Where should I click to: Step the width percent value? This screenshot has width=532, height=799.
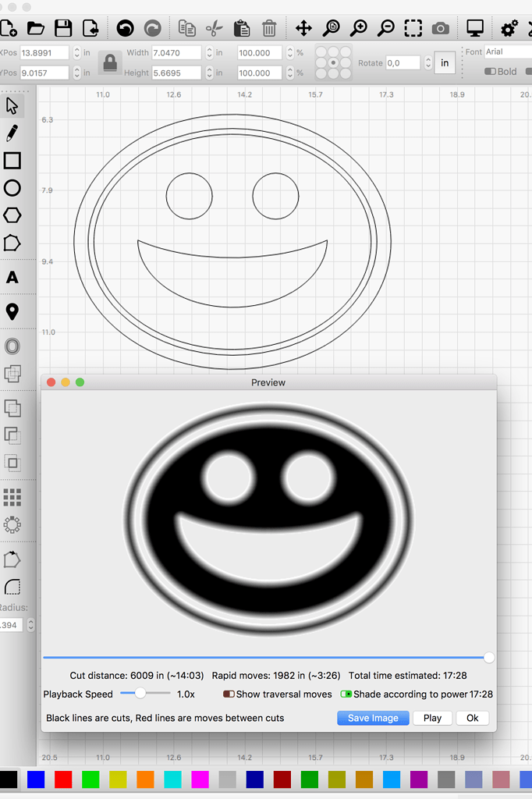pos(290,52)
